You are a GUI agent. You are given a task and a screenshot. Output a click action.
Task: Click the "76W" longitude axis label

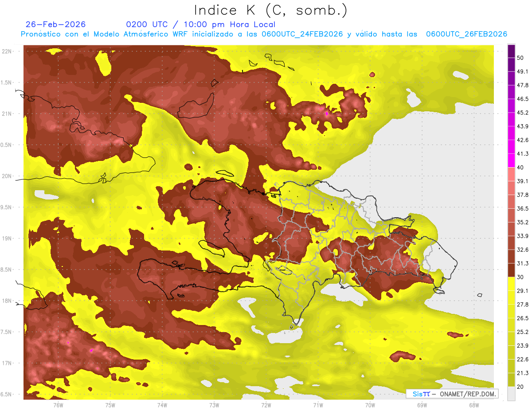click(x=58, y=405)
